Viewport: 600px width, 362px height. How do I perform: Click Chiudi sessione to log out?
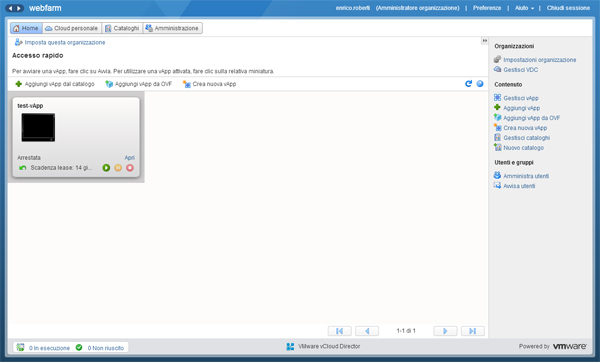pyautogui.click(x=568, y=8)
